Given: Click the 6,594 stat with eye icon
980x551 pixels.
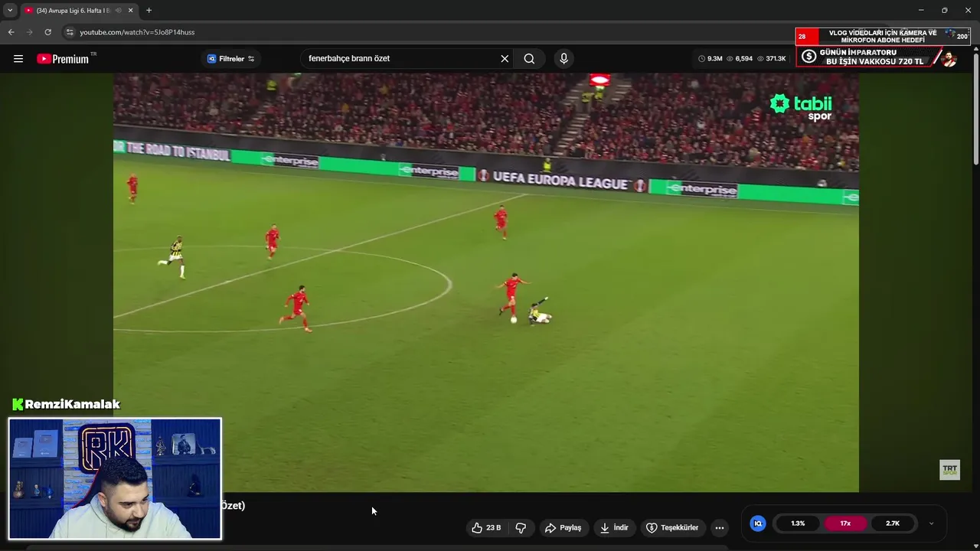Looking at the screenshot, I should click(x=740, y=59).
